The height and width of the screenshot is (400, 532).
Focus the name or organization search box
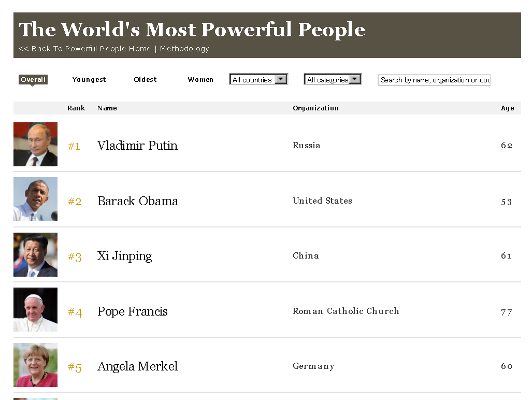(x=434, y=80)
